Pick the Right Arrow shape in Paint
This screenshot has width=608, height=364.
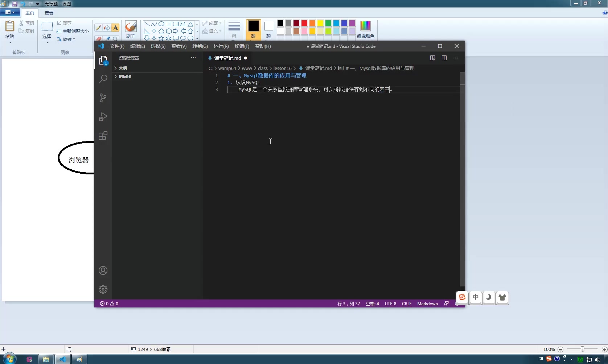coord(176,31)
